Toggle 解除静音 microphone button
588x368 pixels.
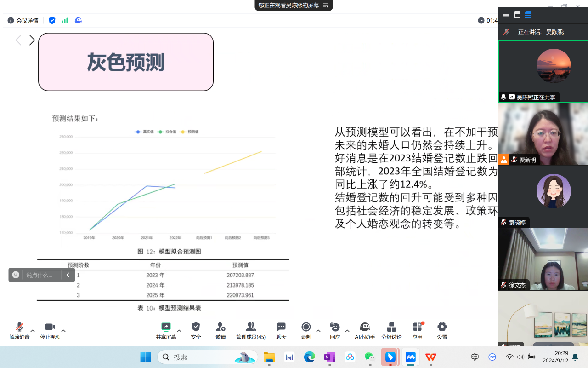point(19,330)
